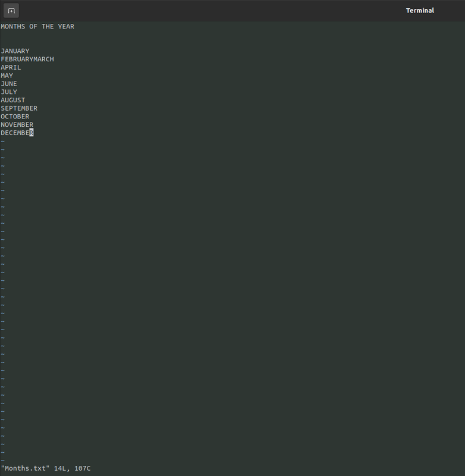Place cursor on SEPTEMBER line

(19, 108)
